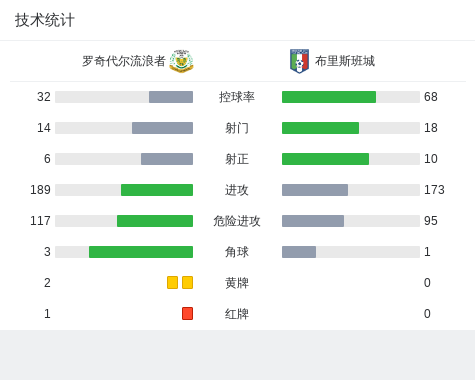
Task: Click the second yellow card icon
Action: point(187,282)
